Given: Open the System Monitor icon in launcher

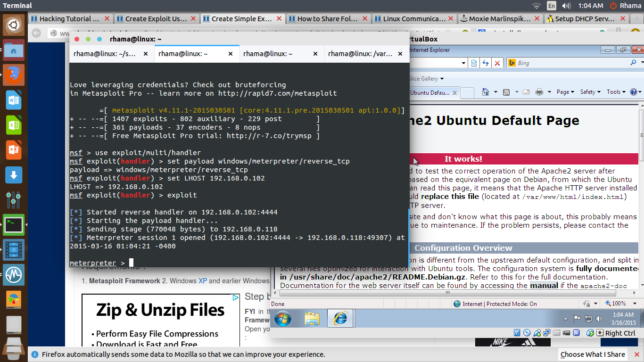Looking at the screenshot, I should 14,275.
